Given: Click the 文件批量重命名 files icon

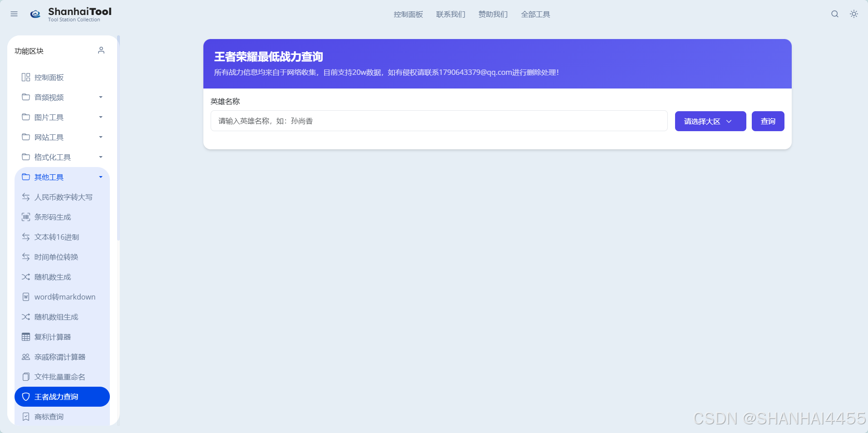Looking at the screenshot, I should tap(26, 377).
